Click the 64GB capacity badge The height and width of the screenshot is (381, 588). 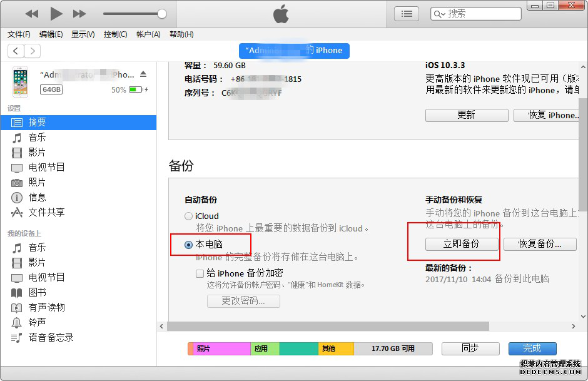tap(51, 89)
